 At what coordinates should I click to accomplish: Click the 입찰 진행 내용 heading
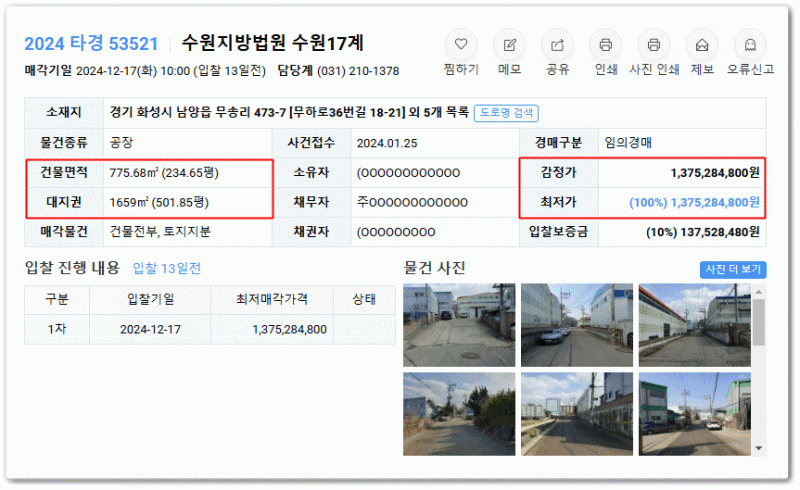point(72,268)
